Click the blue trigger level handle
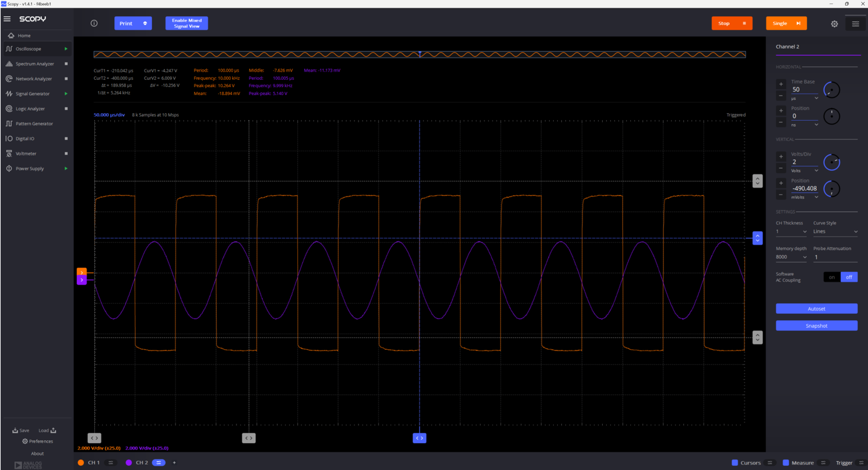 coord(757,238)
